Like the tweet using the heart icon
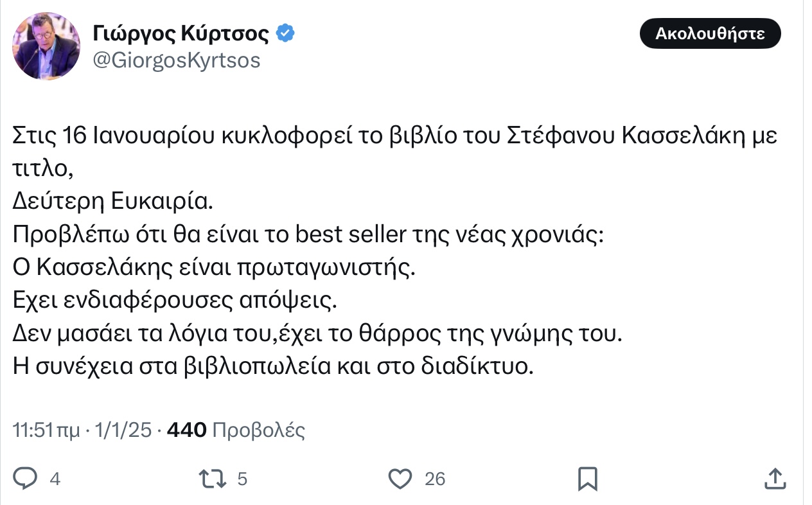 400,478
